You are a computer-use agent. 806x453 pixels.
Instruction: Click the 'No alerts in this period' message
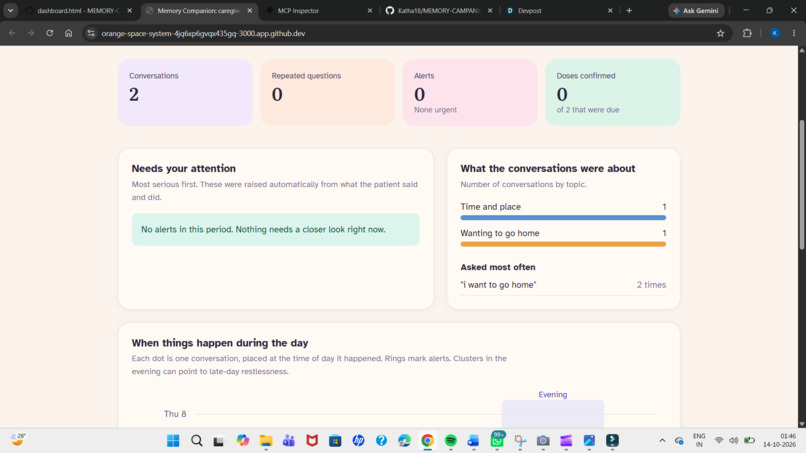point(276,229)
